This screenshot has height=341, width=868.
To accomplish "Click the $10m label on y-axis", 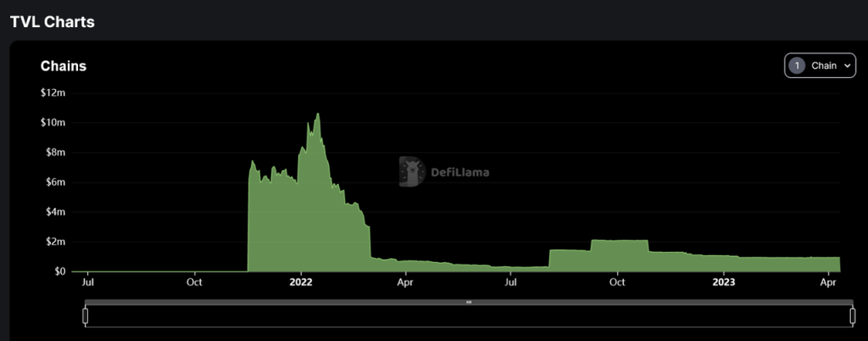I will [53, 122].
